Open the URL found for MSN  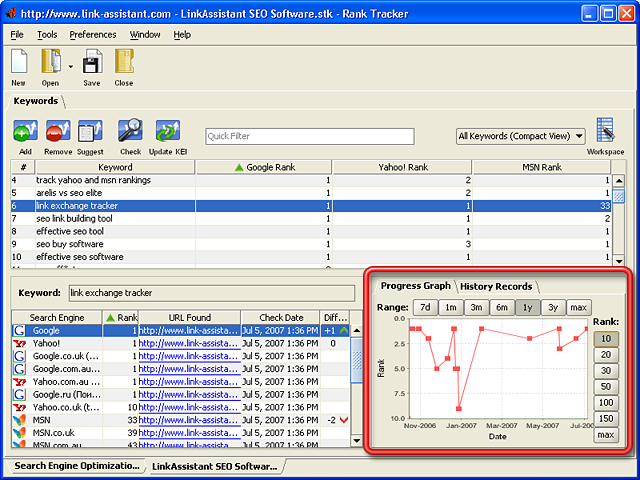pos(189,420)
